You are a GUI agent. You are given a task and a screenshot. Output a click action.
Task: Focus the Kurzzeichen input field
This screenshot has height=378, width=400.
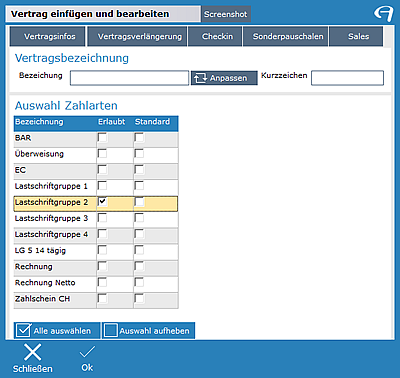pos(347,78)
